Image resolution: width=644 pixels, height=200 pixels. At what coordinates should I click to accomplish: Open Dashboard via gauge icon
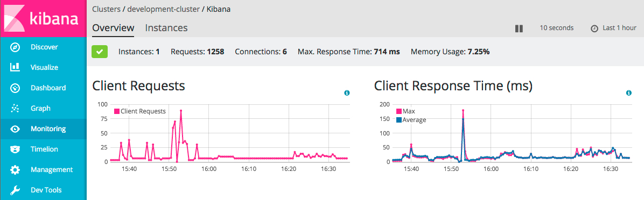(15, 88)
